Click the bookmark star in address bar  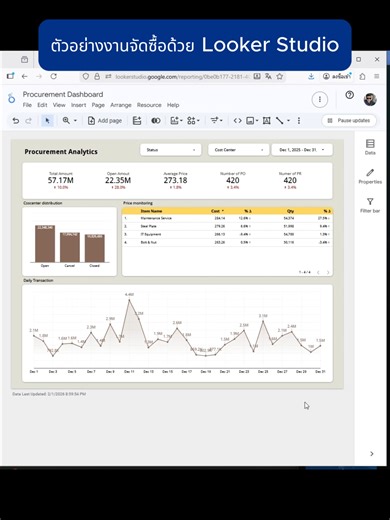(280, 76)
